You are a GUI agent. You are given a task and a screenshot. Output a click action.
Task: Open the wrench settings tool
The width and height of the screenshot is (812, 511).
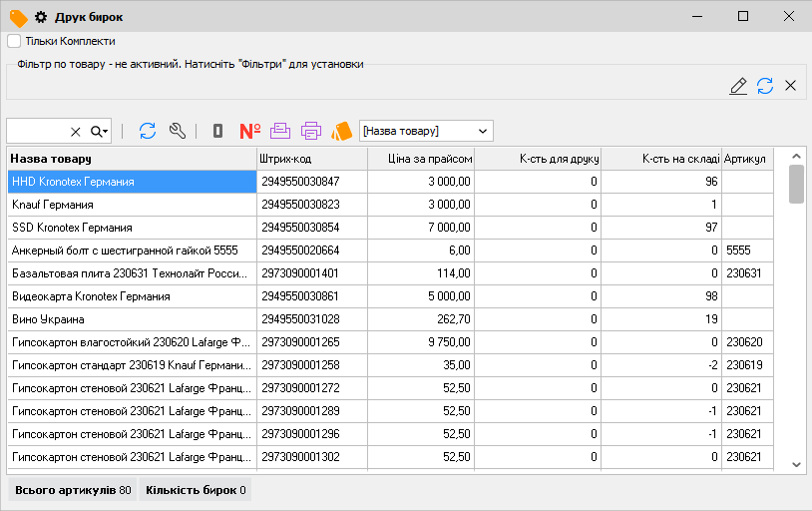pos(178,131)
